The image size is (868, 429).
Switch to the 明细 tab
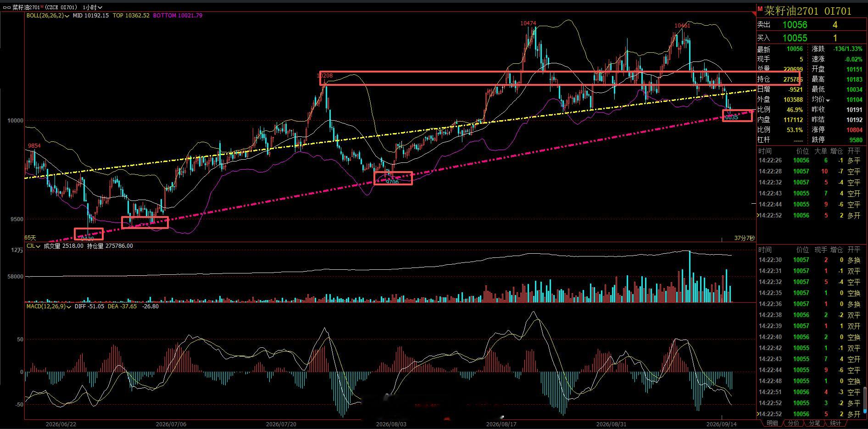point(772,423)
